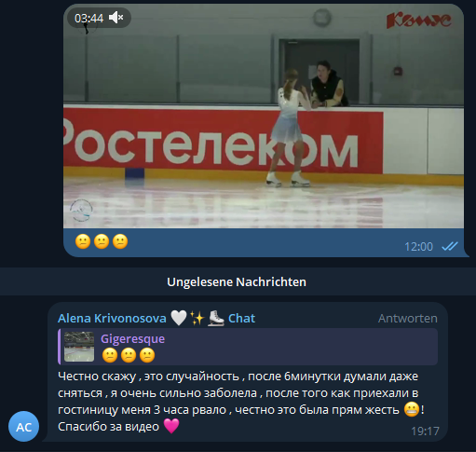The height and width of the screenshot is (452, 476).
Task: Click the grimacing face emoji in message
Action: (412, 409)
